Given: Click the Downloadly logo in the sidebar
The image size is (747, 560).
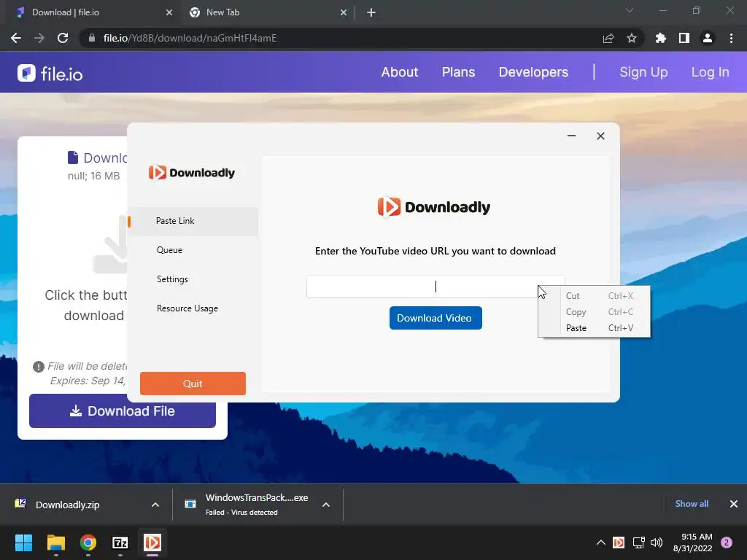Looking at the screenshot, I should pyautogui.click(x=192, y=172).
